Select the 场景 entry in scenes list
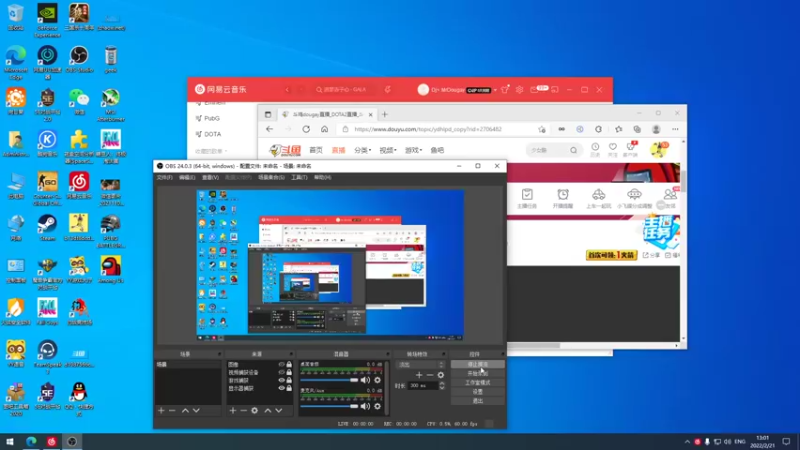This screenshot has width=800, height=450. click(x=188, y=365)
